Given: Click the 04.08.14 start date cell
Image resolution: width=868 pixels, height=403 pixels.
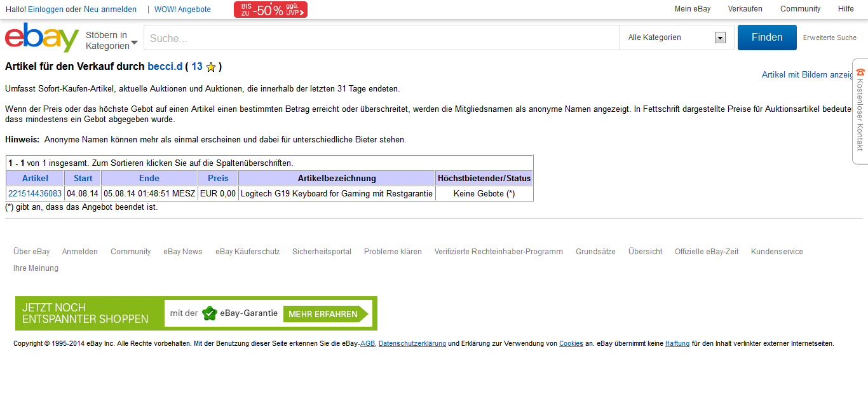Looking at the screenshot, I should pos(83,193).
